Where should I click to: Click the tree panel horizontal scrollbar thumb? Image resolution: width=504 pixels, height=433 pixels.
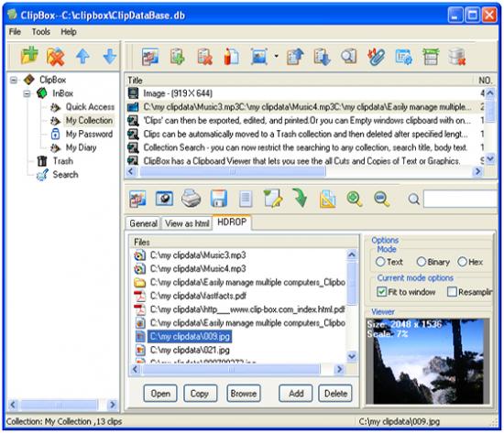[x=59, y=405]
